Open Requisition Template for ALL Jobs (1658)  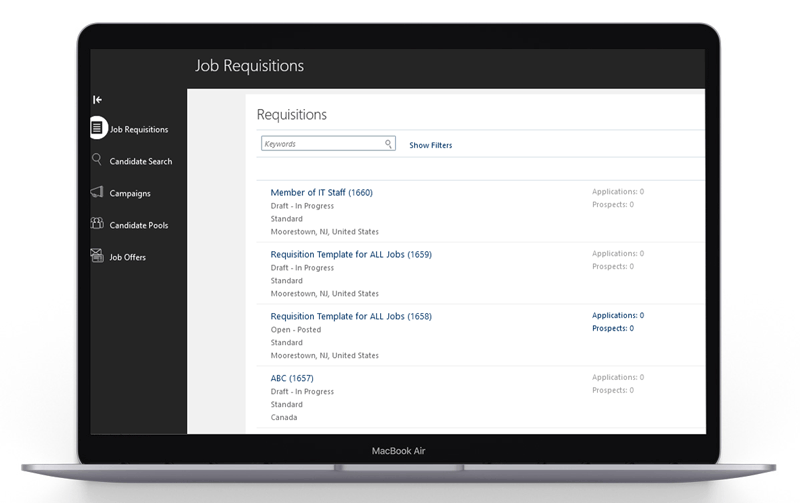(x=351, y=316)
